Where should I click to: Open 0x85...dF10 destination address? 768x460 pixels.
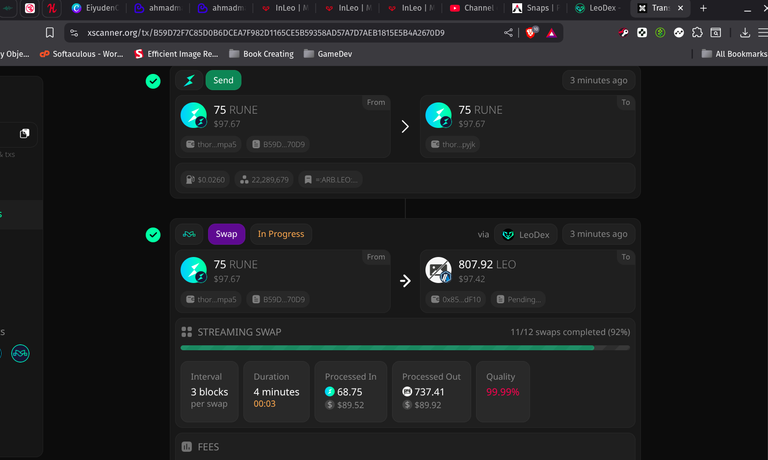click(456, 299)
